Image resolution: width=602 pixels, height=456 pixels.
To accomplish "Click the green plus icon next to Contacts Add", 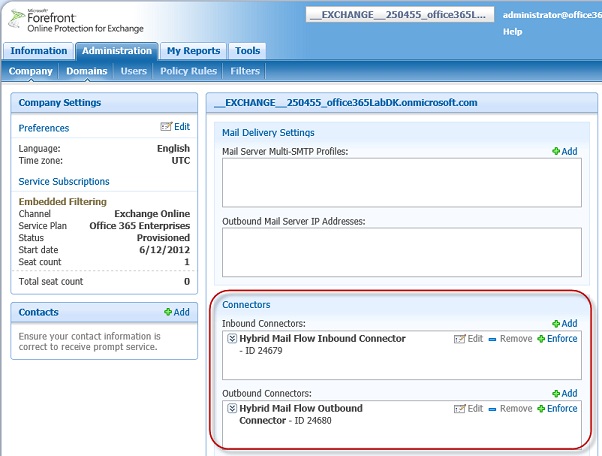I will pyautogui.click(x=168, y=312).
